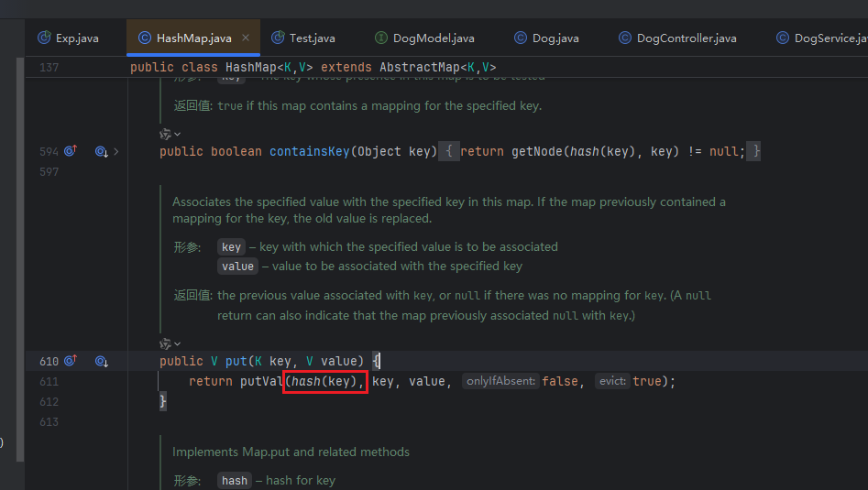This screenshot has height=490, width=868.
Task: Click the overridden-method gutter icon on line 594
Action: tap(102, 151)
